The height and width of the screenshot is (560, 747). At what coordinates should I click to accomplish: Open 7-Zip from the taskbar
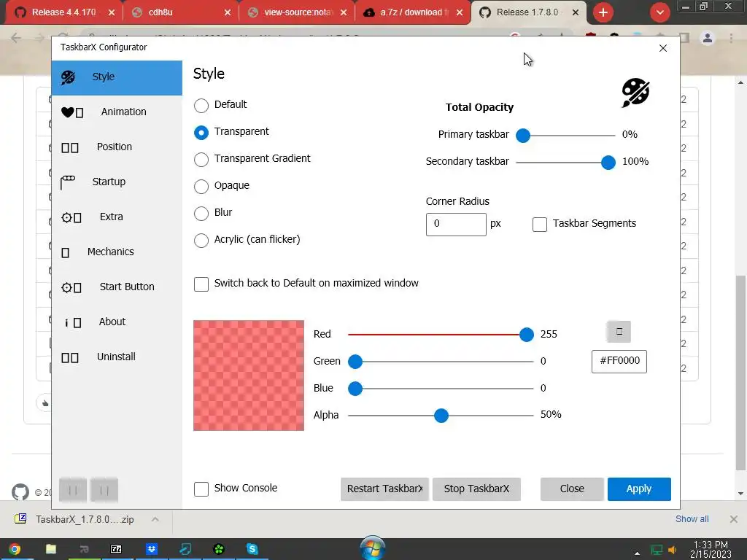click(x=116, y=550)
